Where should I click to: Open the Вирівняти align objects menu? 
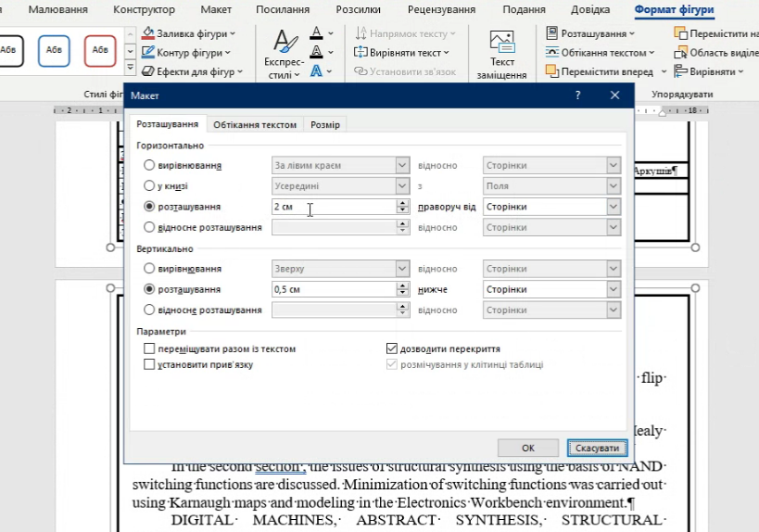(709, 71)
